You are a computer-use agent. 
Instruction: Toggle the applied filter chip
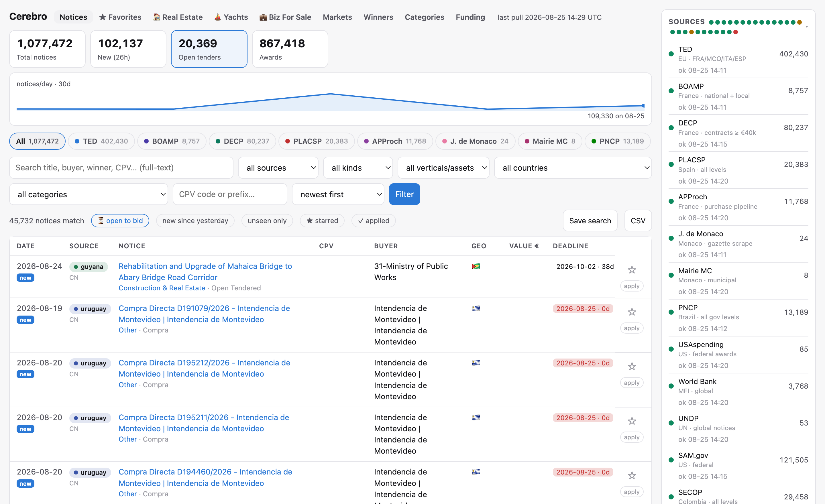click(x=373, y=220)
